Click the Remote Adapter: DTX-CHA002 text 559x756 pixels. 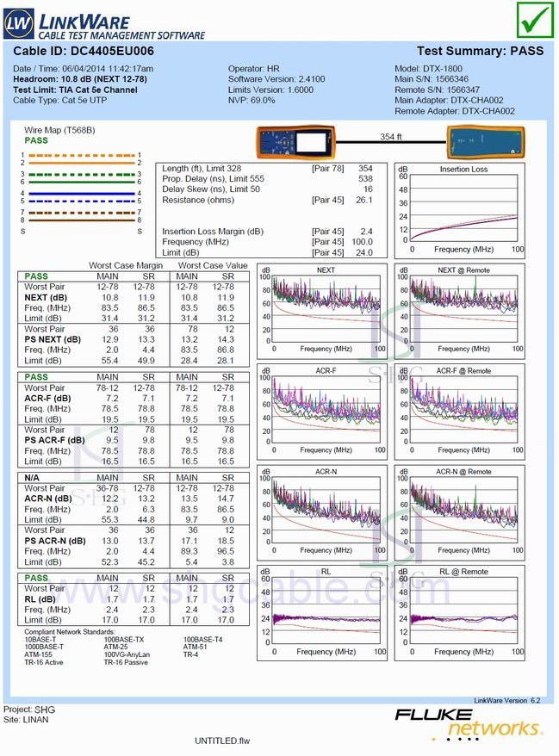pos(454,111)
